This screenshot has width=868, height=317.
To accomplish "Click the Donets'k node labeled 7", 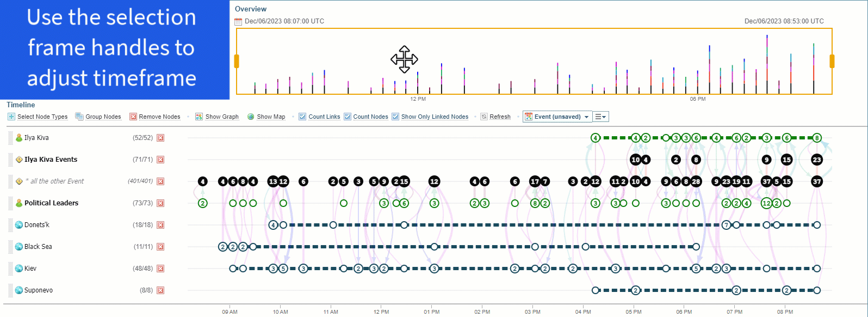I will (726, 225).
